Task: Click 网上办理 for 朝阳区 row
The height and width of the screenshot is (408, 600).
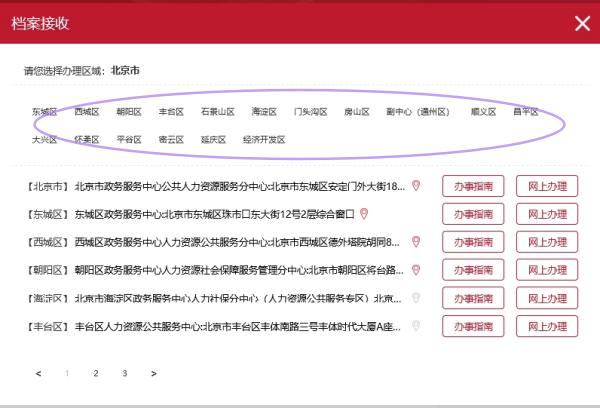Action: 547,270
